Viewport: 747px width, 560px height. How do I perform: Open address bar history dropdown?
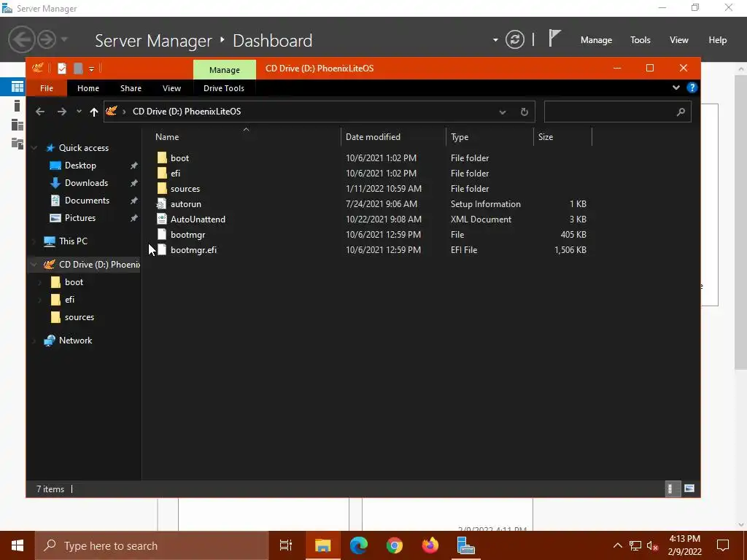(502, 112)
